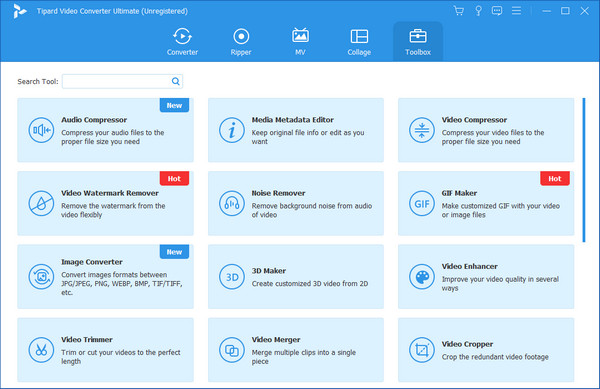This screenshot has width=600, height=389.
Task: Click the Video Compressor icon
Action: (x=422, y=130)
